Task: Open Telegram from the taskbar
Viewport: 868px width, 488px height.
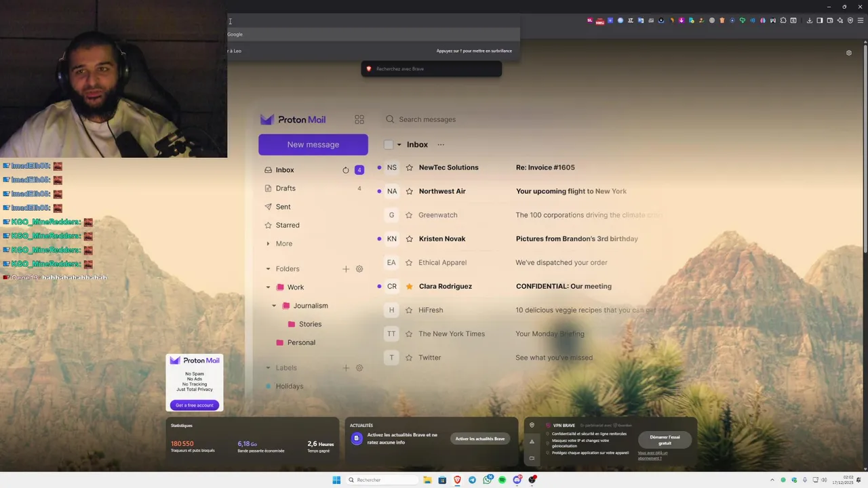Action: (472, 480)
